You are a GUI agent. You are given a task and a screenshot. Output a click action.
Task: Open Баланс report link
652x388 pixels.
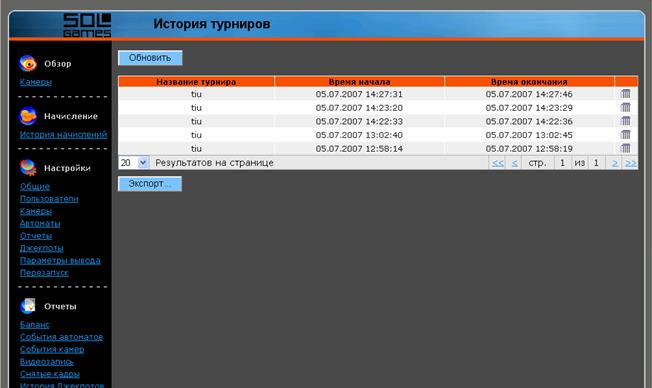(35, 324)
